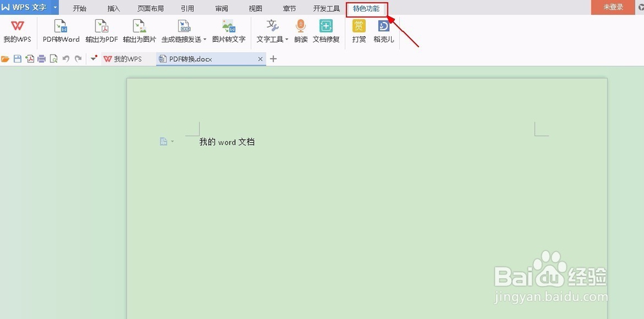The image size is (644, 319).
Task: Redo the last action
Action: coord(78,59)
